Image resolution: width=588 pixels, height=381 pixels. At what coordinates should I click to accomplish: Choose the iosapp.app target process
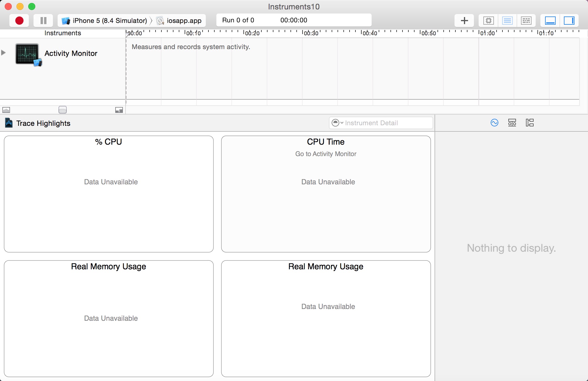pos(179,21)
